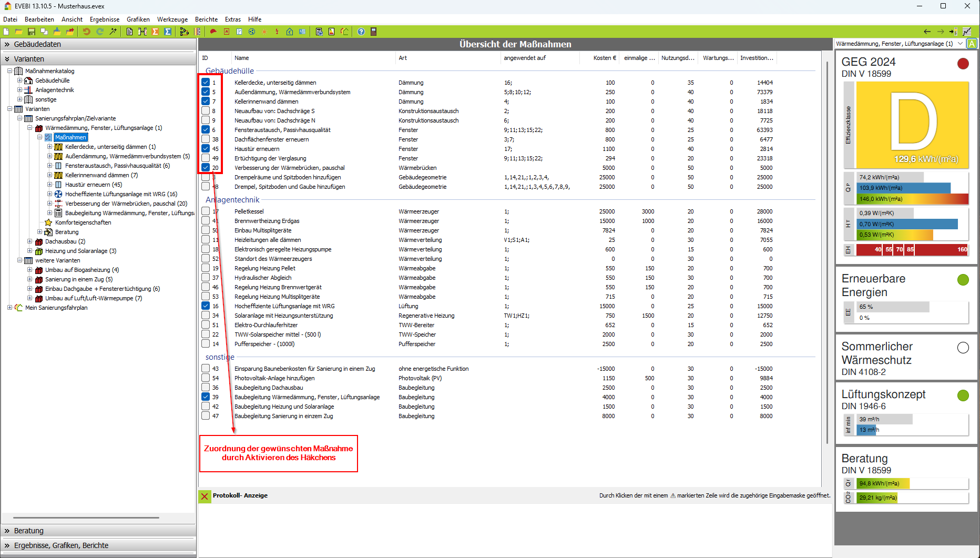Image resolution: width=980 pixels, height=558 pixels.
Task: Click the black back arrow in toolbar
Action: click(927, 32)
